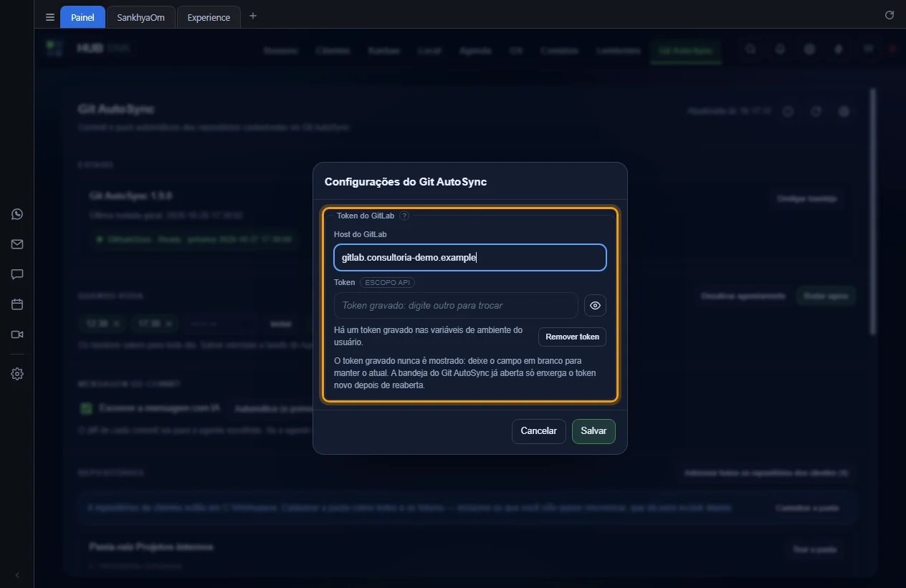Open the mail envelope icon in sidebar
The image size is (906, 588).
(x=17, y=244)
